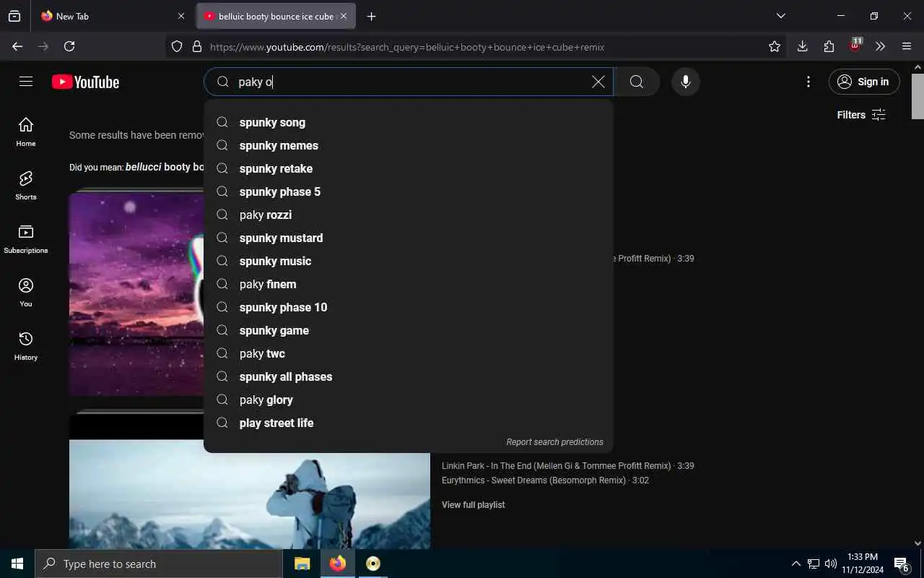Open File Explorer from taskbar
Screen dimensions: 924x578
click(302, 564)
